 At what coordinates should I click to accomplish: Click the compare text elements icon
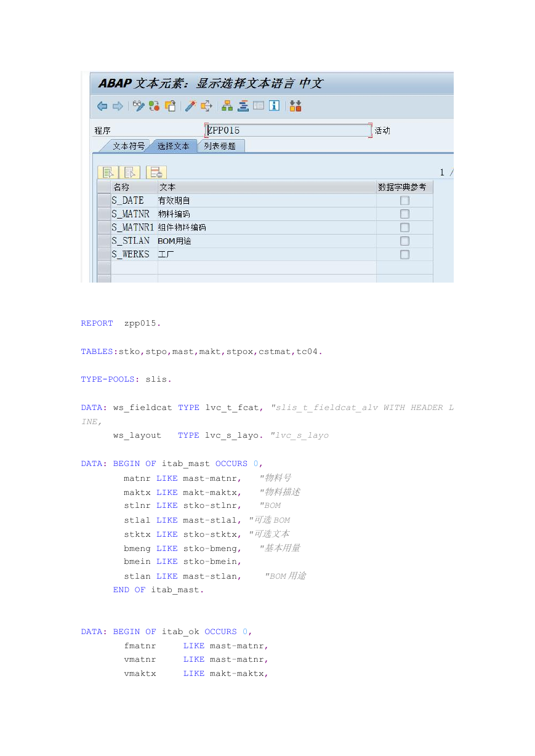point(296,106)
